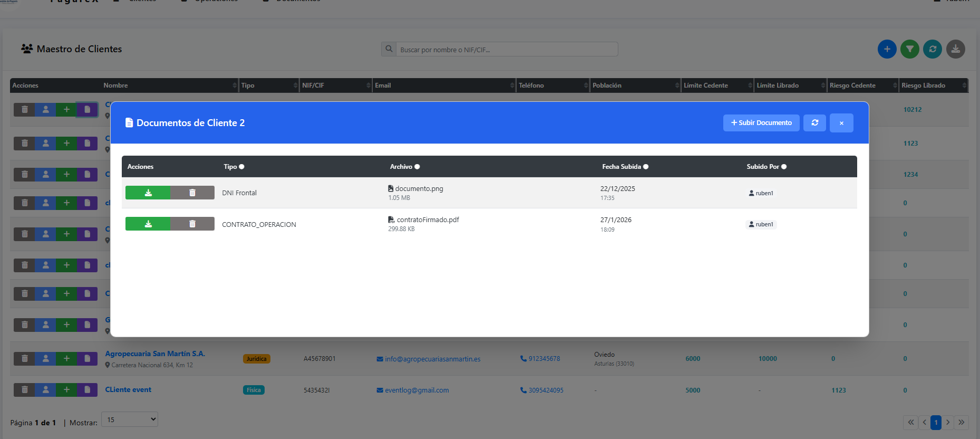Click the teal refresh clients button

(932, 49)
